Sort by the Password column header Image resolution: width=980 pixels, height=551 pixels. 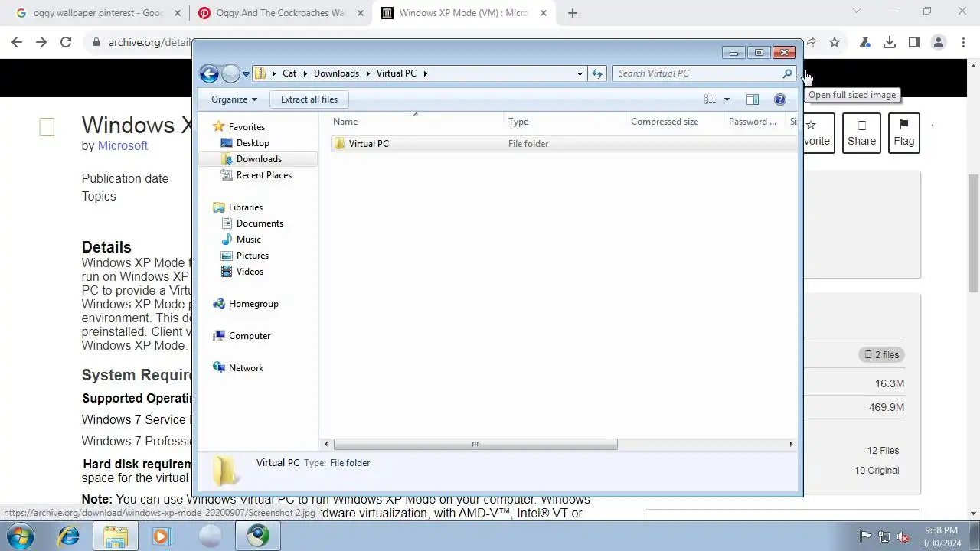[753, 122]
